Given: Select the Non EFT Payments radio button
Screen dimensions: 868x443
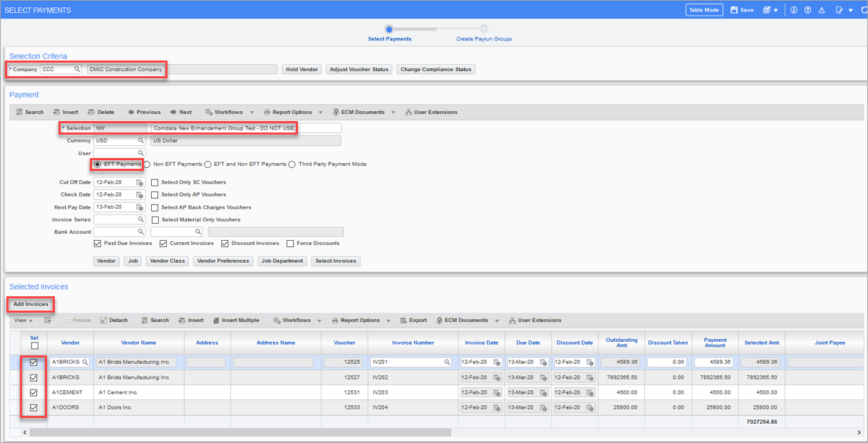Looking at the screenshot, I should coord(148,165).
